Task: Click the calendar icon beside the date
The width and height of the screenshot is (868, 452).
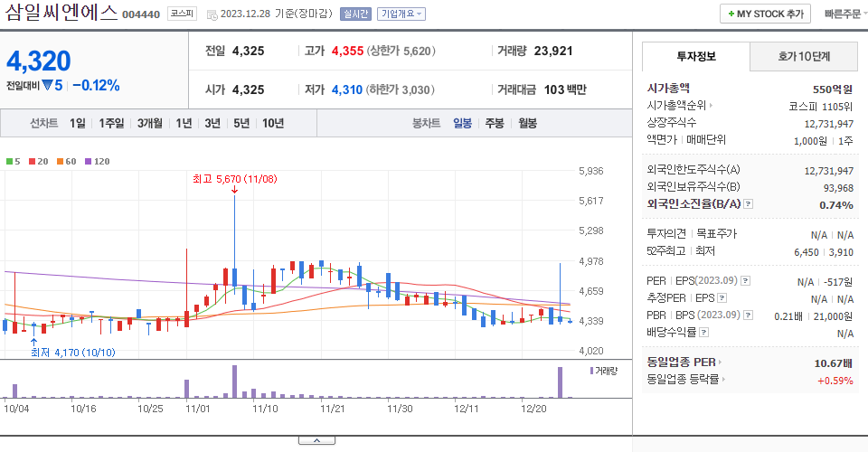Action: (x=212, y=15)
